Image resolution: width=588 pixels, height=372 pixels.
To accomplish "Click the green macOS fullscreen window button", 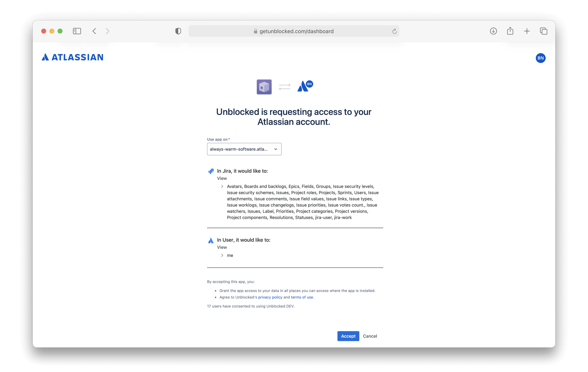I will tap(60, 31).
